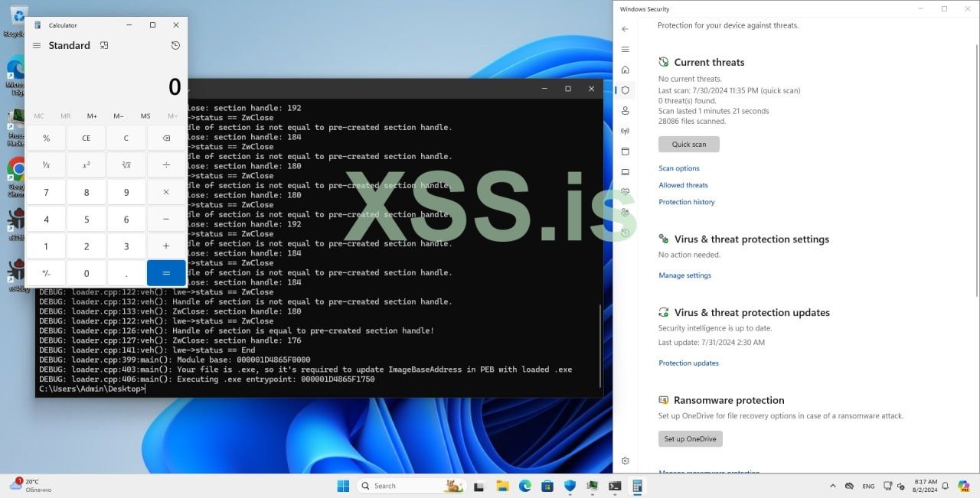Click 'Executing .exe entrypoint' debug line
The height and width of the screenshot is (498, 980).
tap(207, 379)
